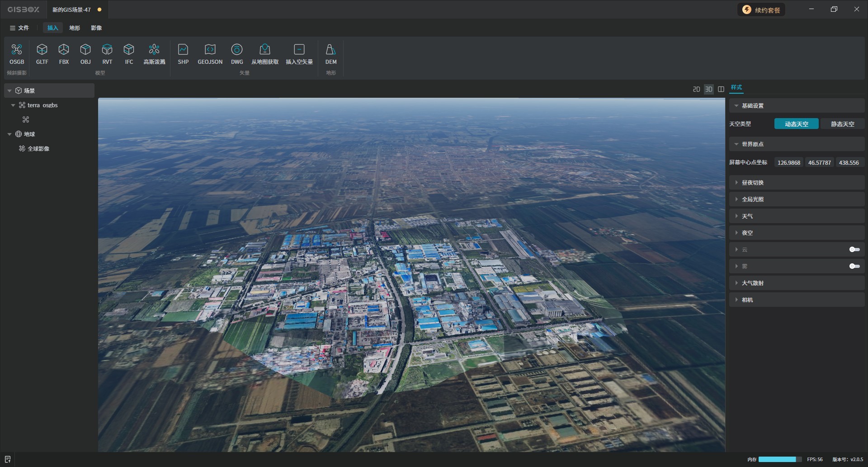Switch to 2D view mode
868x467 pixels.
(696, 89)
